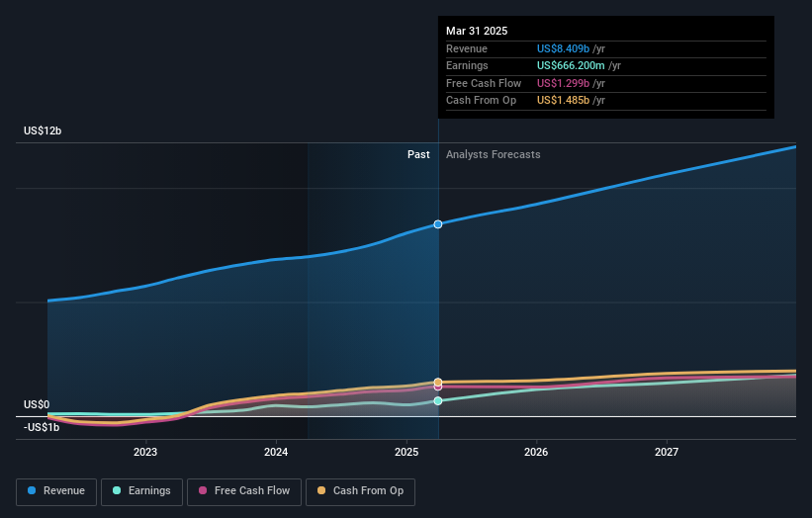Click the Past section label

(418, 154)
